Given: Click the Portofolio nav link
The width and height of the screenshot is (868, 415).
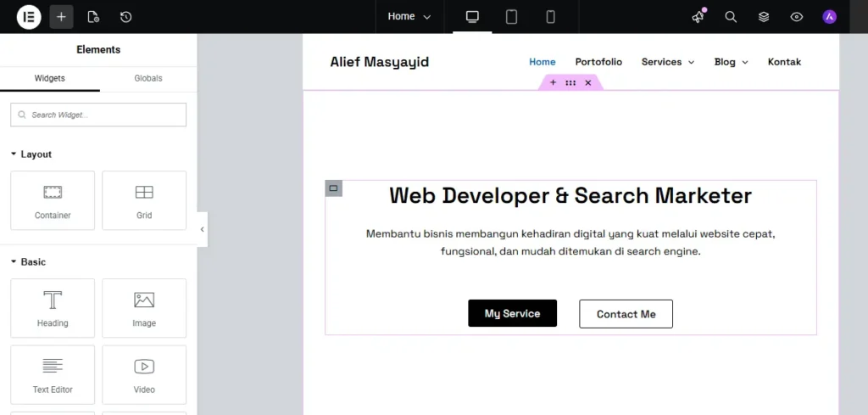Looking at the screenshot, I should [598, 62].
